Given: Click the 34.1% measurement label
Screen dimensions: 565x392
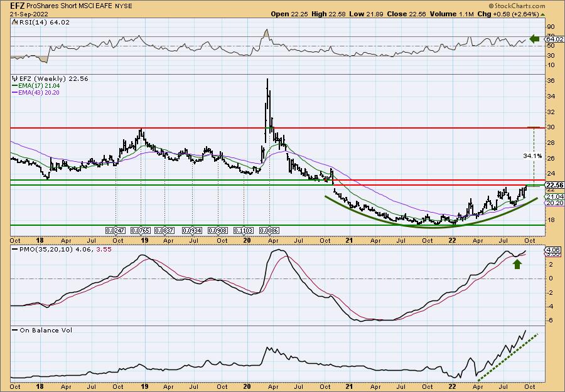Looking at the screenshot, I should click(x=532, y=156).
